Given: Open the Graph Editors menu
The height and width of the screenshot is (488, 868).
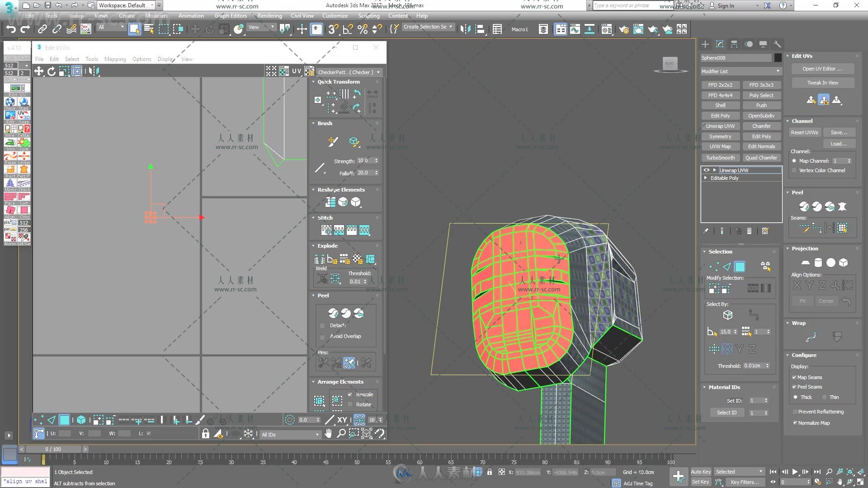Looking at the screenshot, I should point(231,16).
